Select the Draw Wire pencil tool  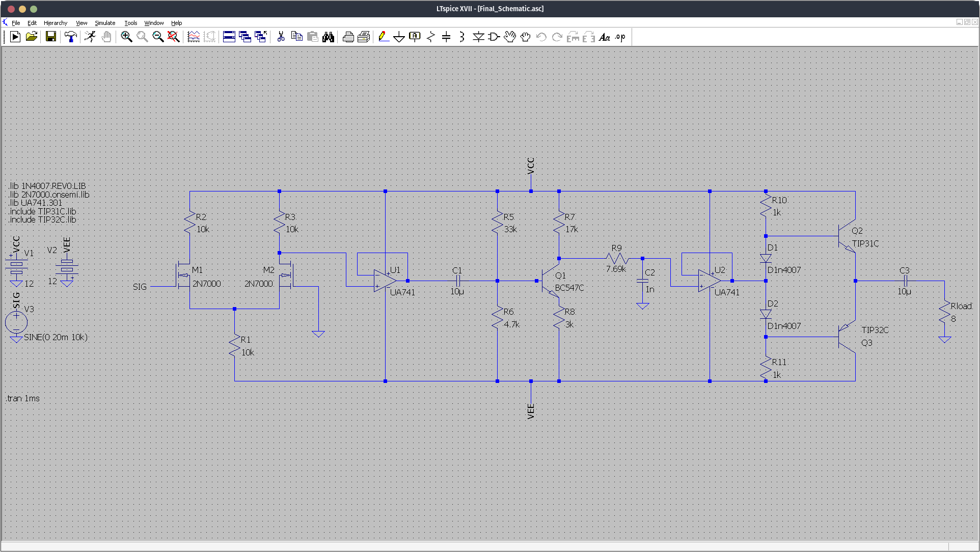point(384,37)
